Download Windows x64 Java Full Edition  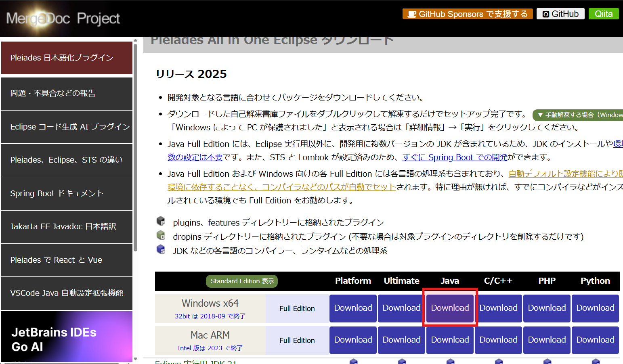(x=450, y=308)
